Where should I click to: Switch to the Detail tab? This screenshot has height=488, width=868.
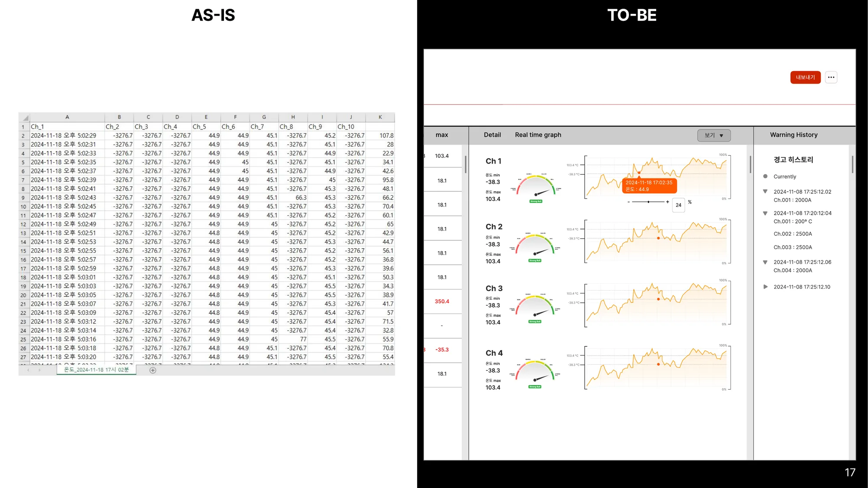coord(492,135)
